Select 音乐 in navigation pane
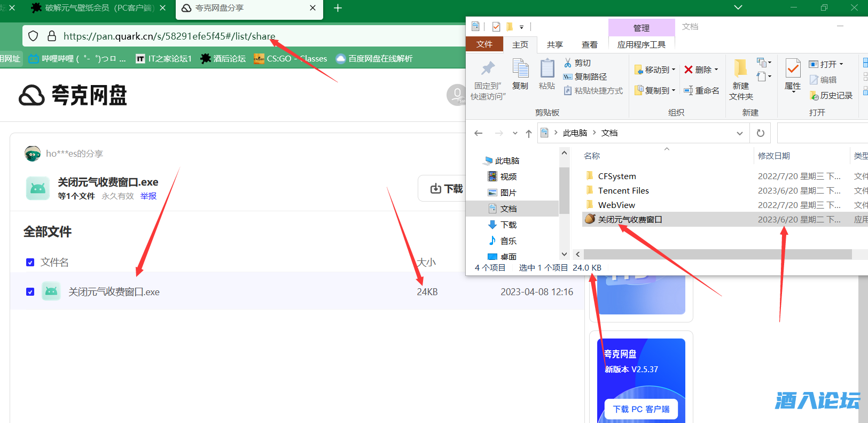Screen dimensions: 868x423 click(x=502, y=241)
